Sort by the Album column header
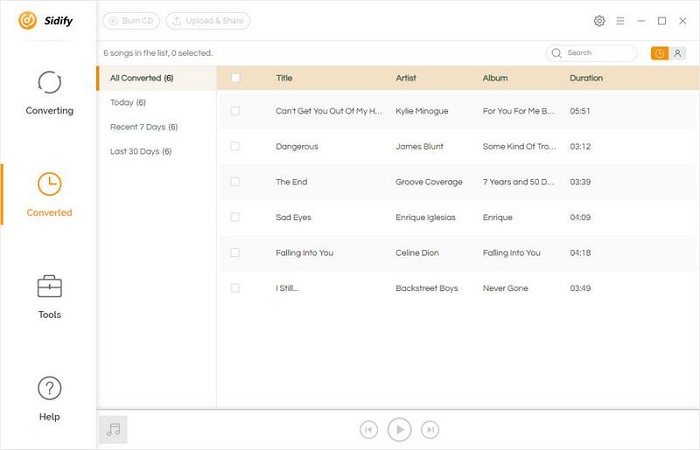 point(495,78)
